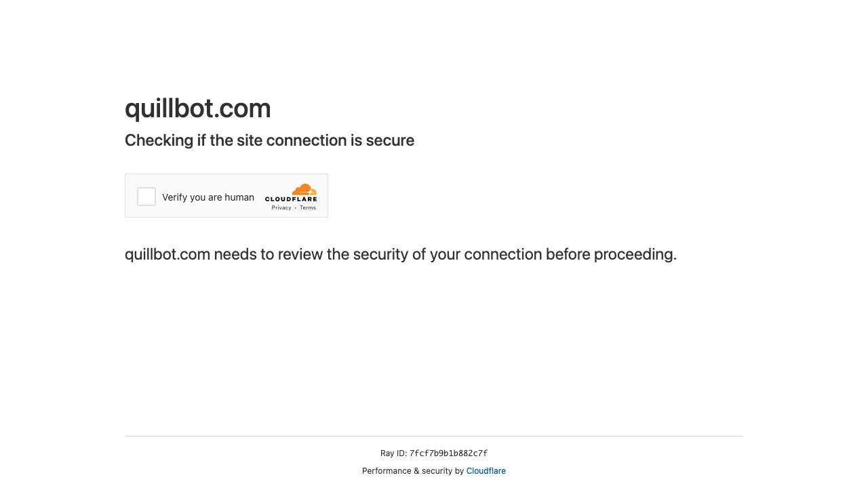Click the word "secure" in the subheading

click(390, 140)
